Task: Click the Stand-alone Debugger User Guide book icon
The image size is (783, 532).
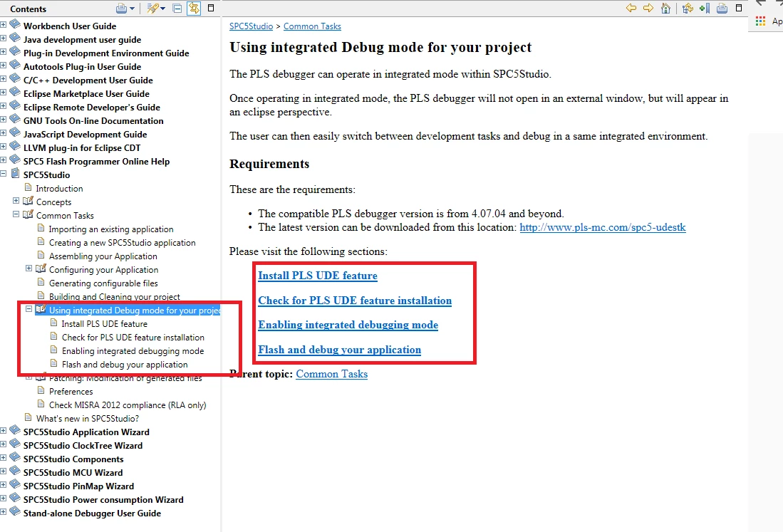Action: click(x=15, y=511)
